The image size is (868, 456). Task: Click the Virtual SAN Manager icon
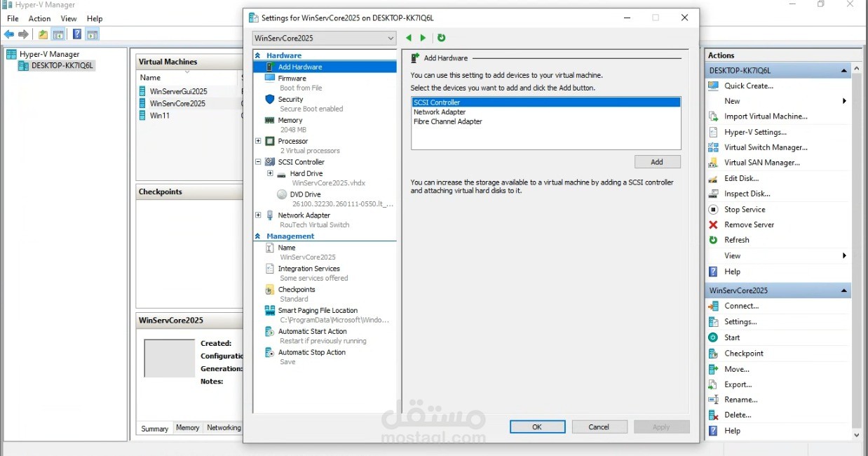[x=713, y=163]
